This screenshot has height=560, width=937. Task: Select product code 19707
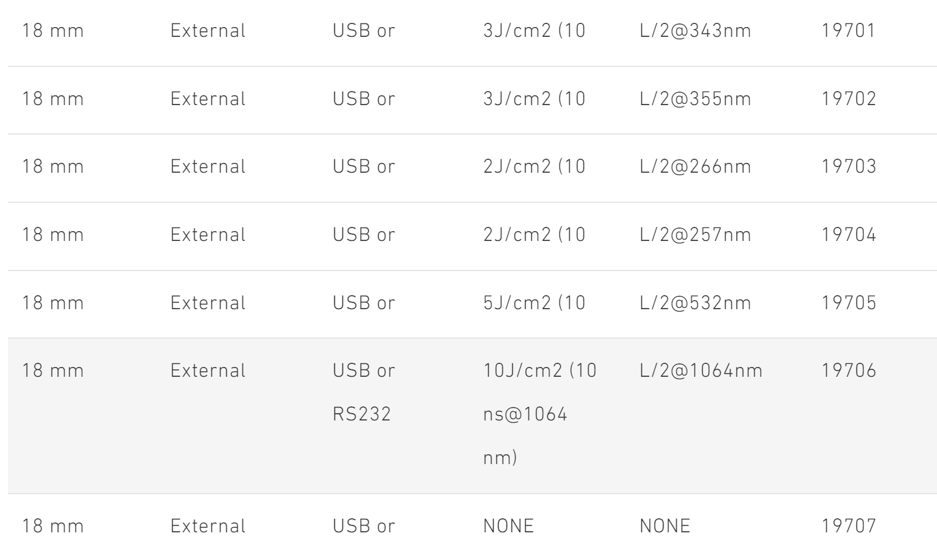pos(849,526)
